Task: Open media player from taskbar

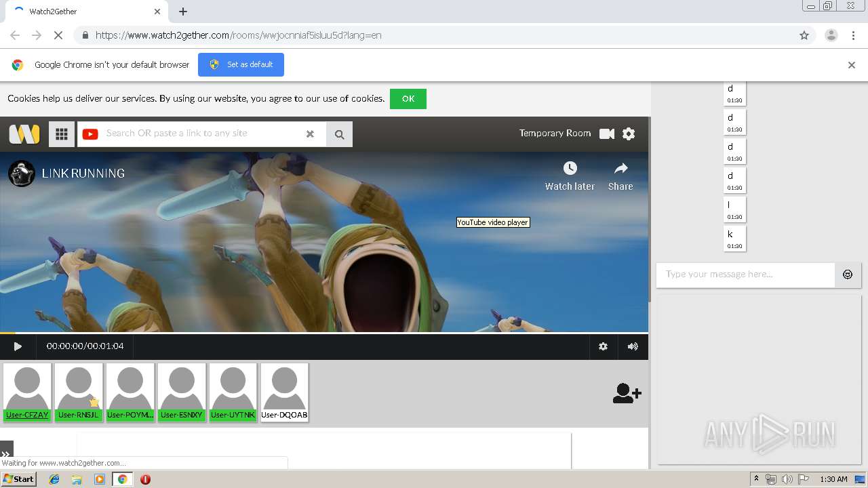Action: [100, 479]
